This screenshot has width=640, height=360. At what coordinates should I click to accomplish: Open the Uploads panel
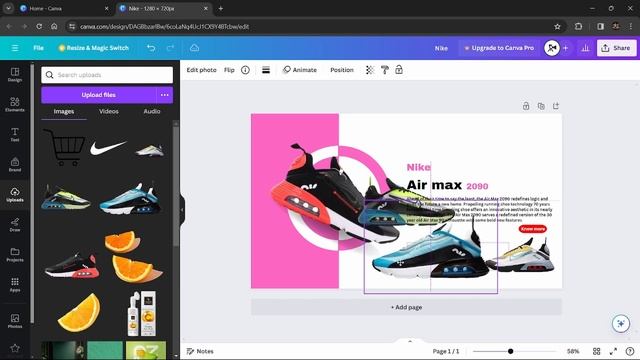coord(15,195)
